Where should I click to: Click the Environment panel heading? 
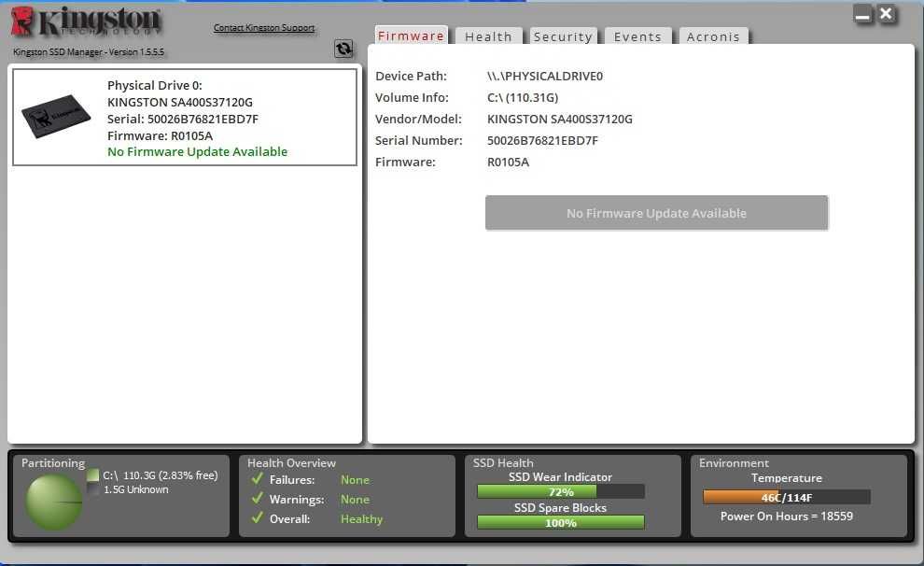click(734, 463)
